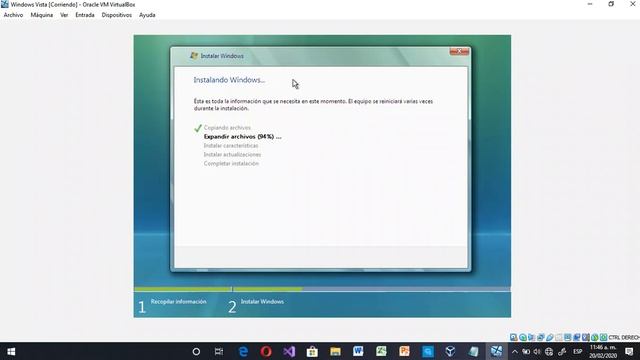Open the Ver menu
This screenshot has width=640, height=360.
(x=64, y=15)
